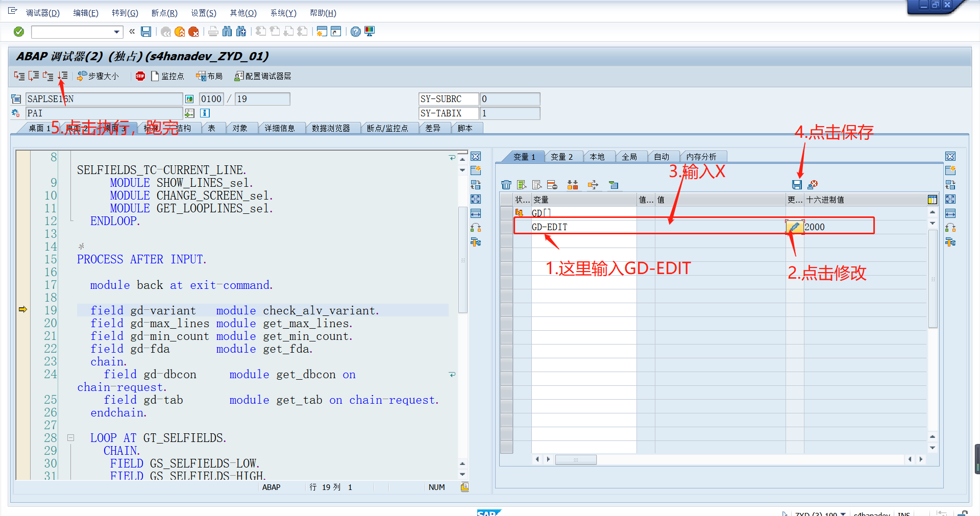The height and width of the screenshot is (516, 980).
Task: Click the maximize tool icon of the variables panel
Action: click(950, 199)
